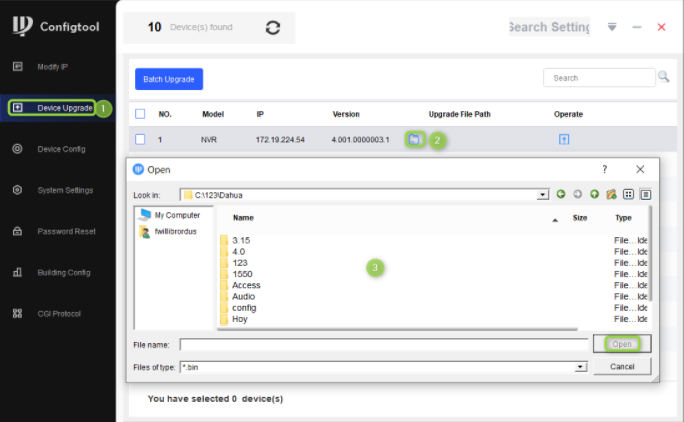
Task: Click the refresh devices icon
Action: pos(273,27)
